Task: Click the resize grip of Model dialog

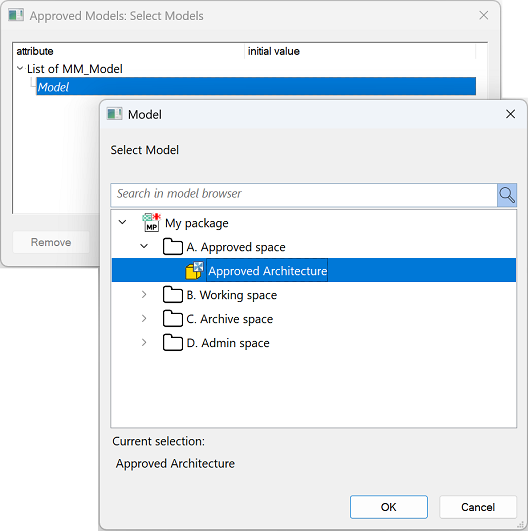Action: [x=521, y=524]
